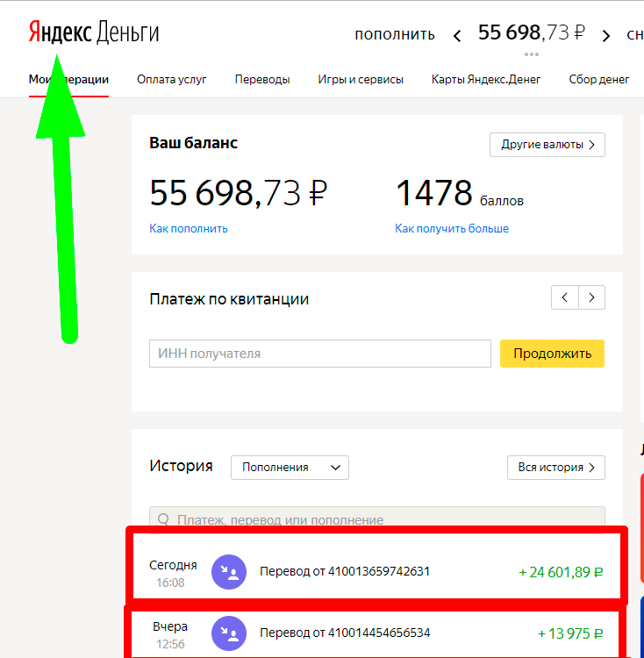
Task: Click the Сегодня 16:08 date label
Action: point(173,574)
